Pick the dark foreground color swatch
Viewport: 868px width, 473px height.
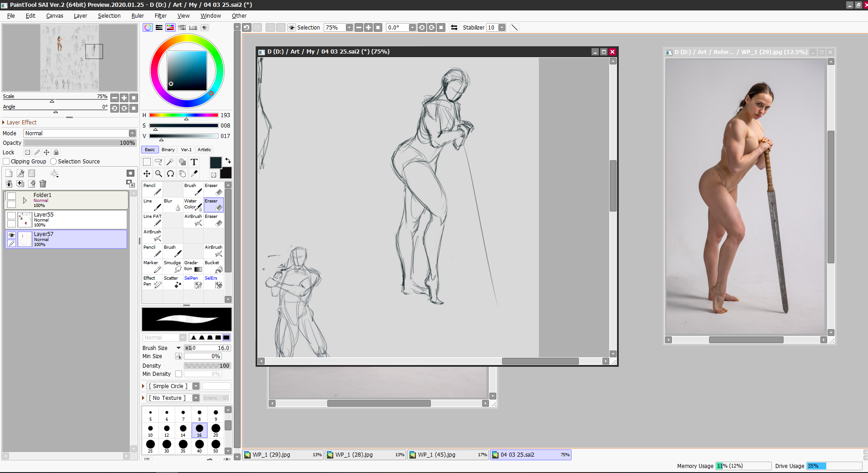click(216, 163)
